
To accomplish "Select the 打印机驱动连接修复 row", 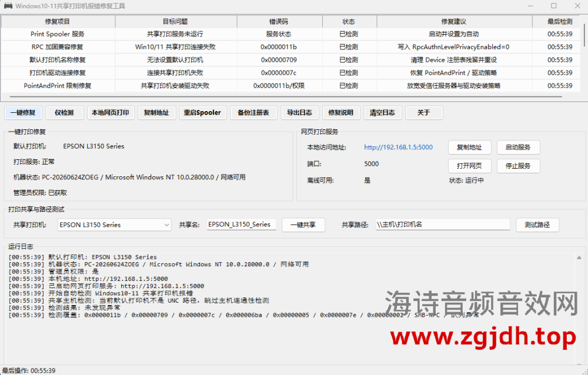I will [290, 73].
